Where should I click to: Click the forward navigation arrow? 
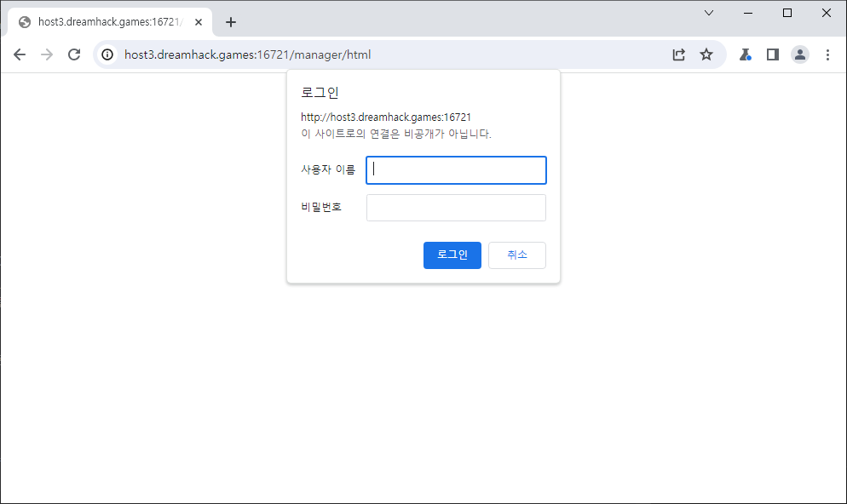point(47,54)
